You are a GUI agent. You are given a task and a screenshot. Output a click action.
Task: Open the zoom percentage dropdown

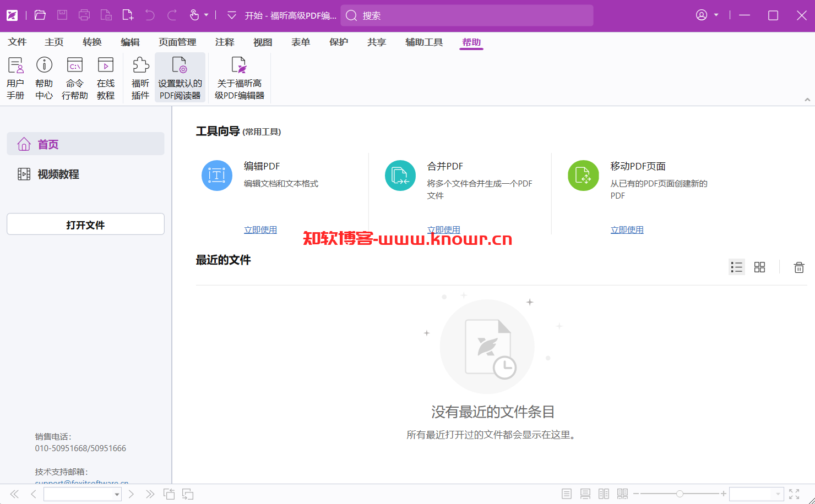pos(778,494)
